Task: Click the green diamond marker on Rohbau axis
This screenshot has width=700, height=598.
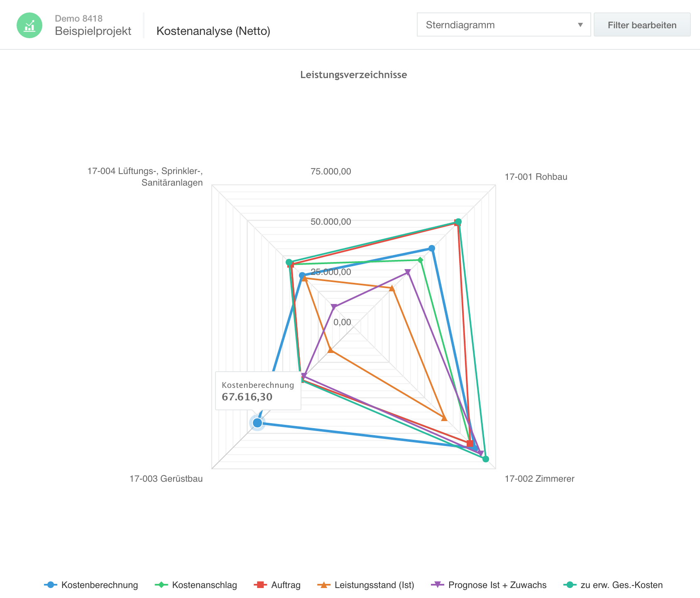Action: (x=420, y=260)
